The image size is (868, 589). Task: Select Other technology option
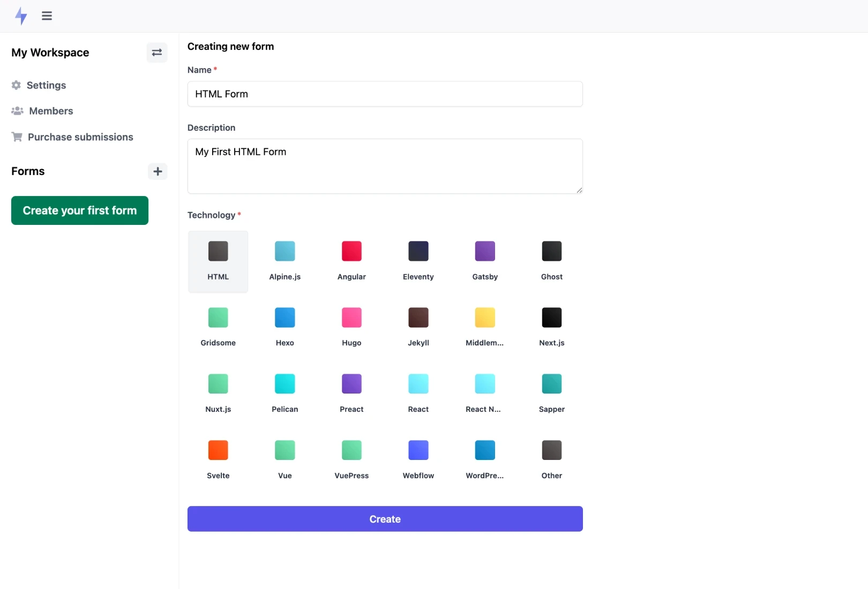point(552,460)
